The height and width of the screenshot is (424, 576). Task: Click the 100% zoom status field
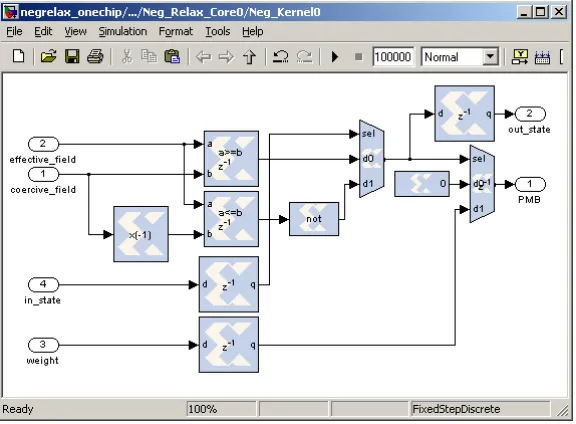(221, 409)
